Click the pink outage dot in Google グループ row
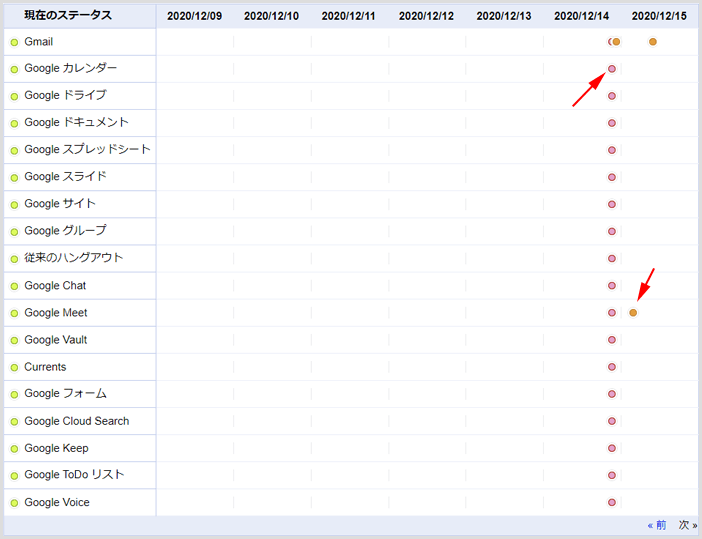702x539 pixels. click(612, 231)
